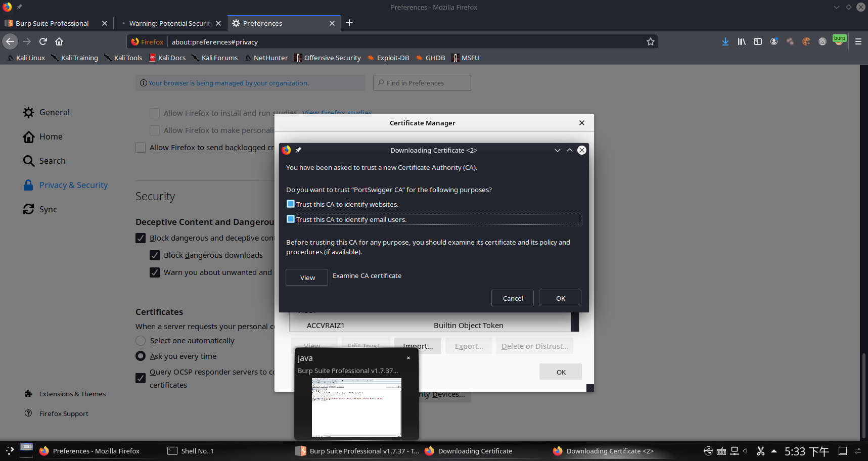This screenshot has width=868, height=461.
Task: Open the Library bookshelf icon
Action: coord(742,41)
